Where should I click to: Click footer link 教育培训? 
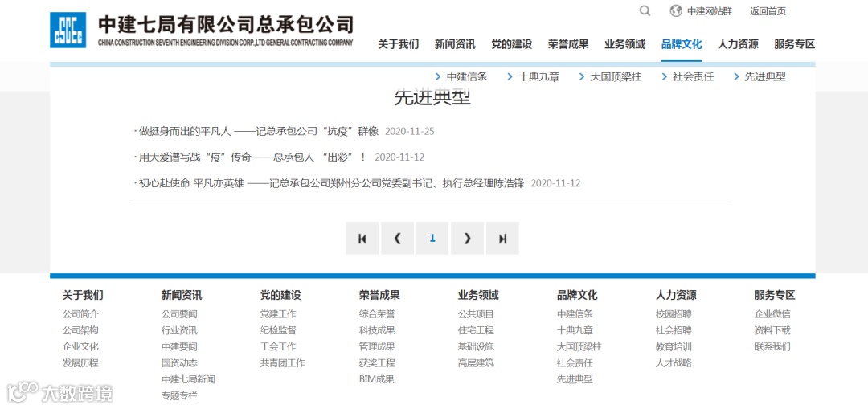coord(674,346)
